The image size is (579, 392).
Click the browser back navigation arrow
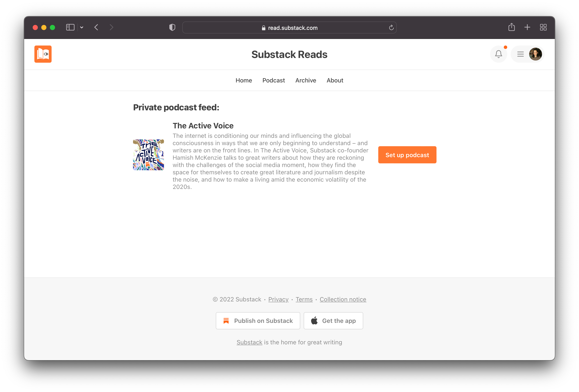coord(96,27)
